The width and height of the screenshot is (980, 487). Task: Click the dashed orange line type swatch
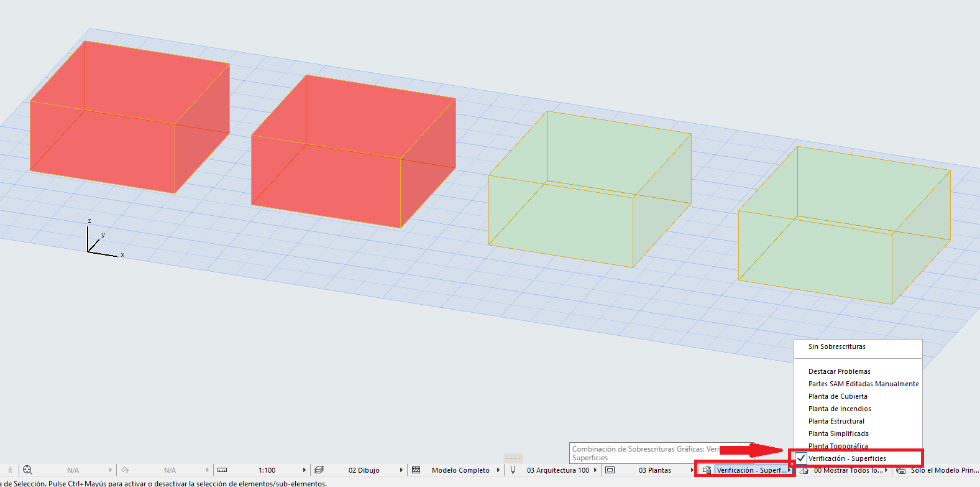click(x=513, y=458)
